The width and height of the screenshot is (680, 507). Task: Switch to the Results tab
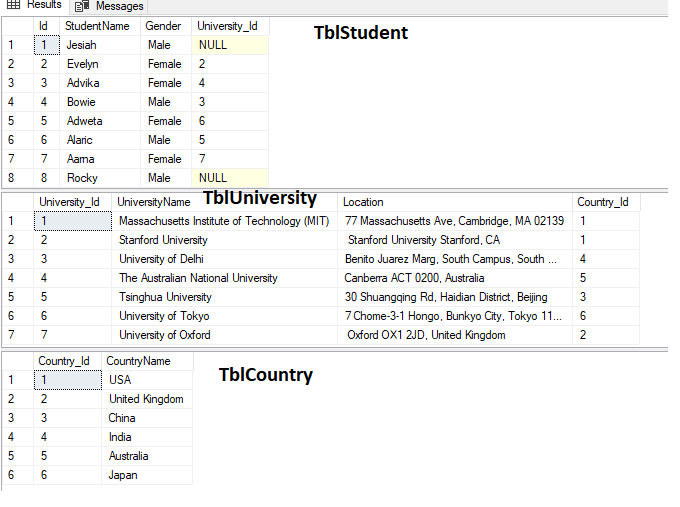point(35,5)
